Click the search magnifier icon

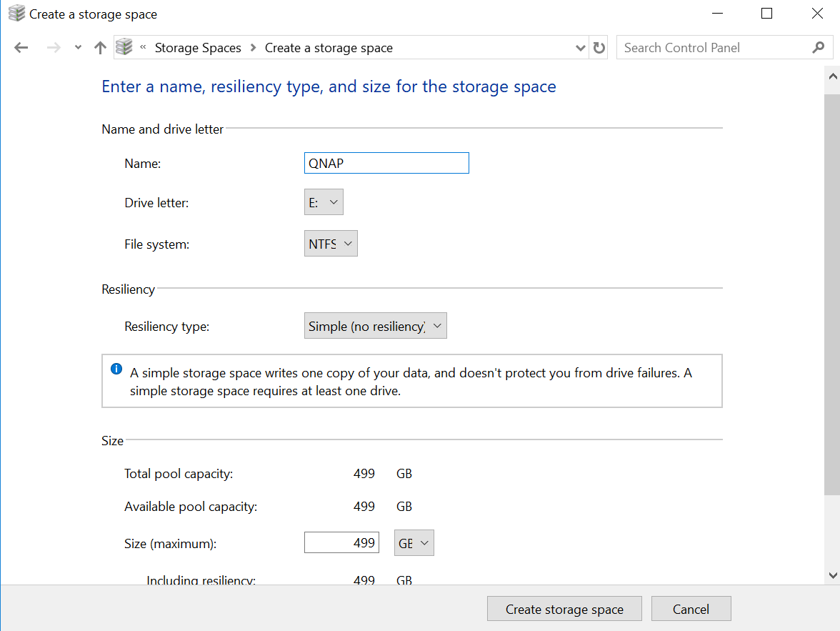819,48
